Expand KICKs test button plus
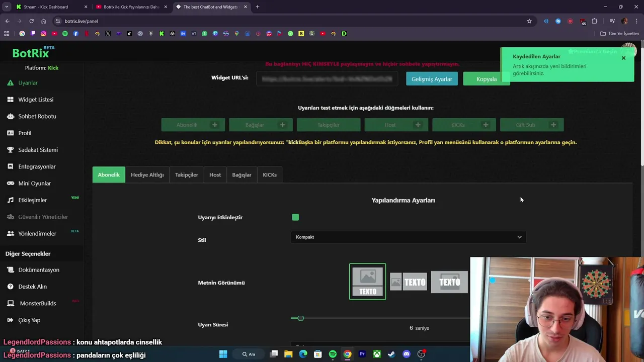This screenshot has height=362, width=644. [x=486, y=125]
